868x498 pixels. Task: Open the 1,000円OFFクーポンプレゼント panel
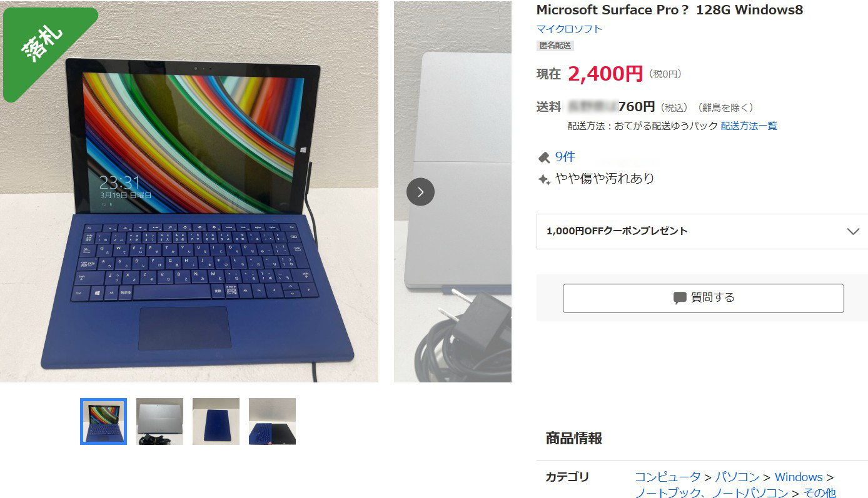[702, 231]
